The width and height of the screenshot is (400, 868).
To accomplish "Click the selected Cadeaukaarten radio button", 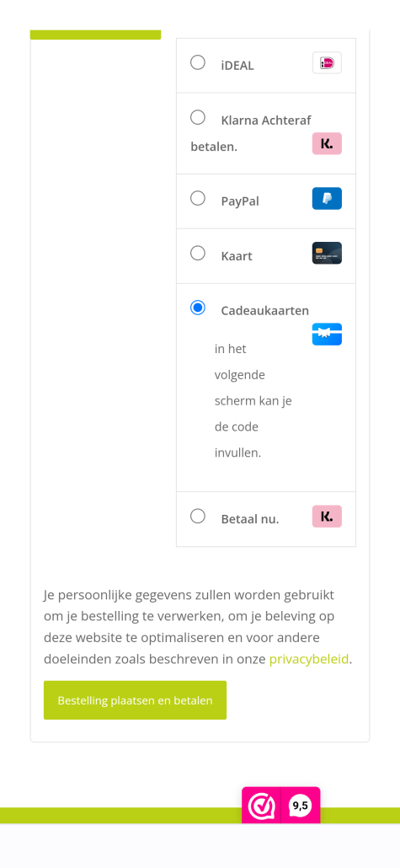I will click(x=198, y=308).
